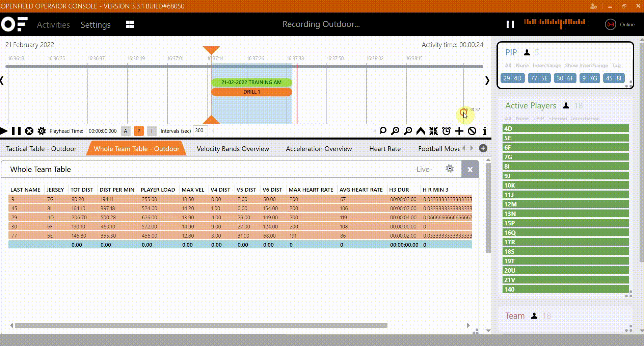The image size is (644, 346).
Task: Toggle PIP player chip 77 5E
Action: click(x=539, y=78)
